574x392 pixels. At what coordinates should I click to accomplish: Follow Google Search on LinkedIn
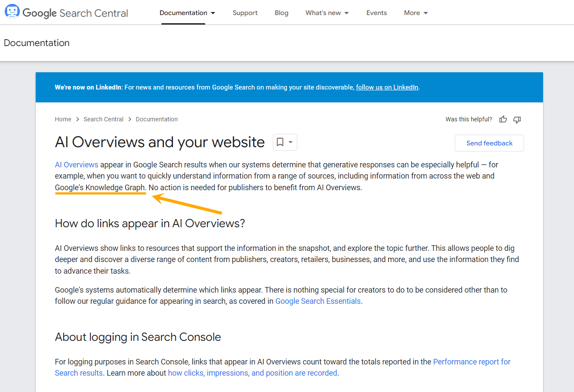[x=386, y=87]
